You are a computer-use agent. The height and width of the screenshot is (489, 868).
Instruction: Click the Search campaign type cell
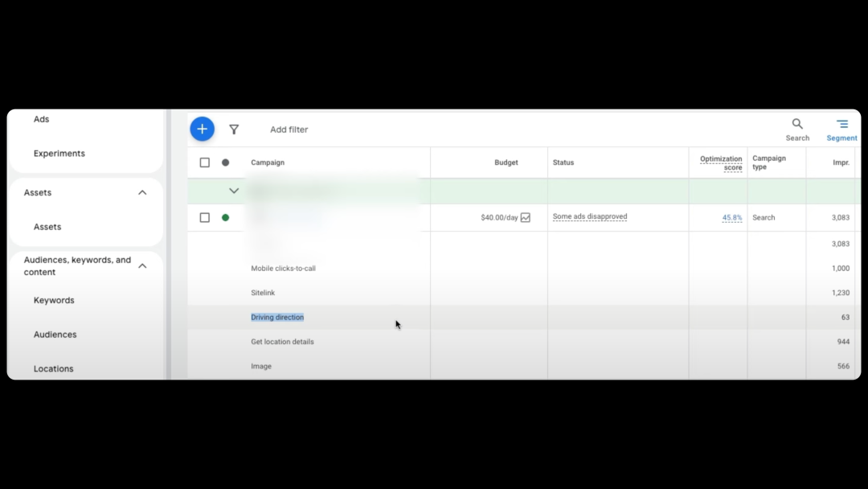point(764,218)
